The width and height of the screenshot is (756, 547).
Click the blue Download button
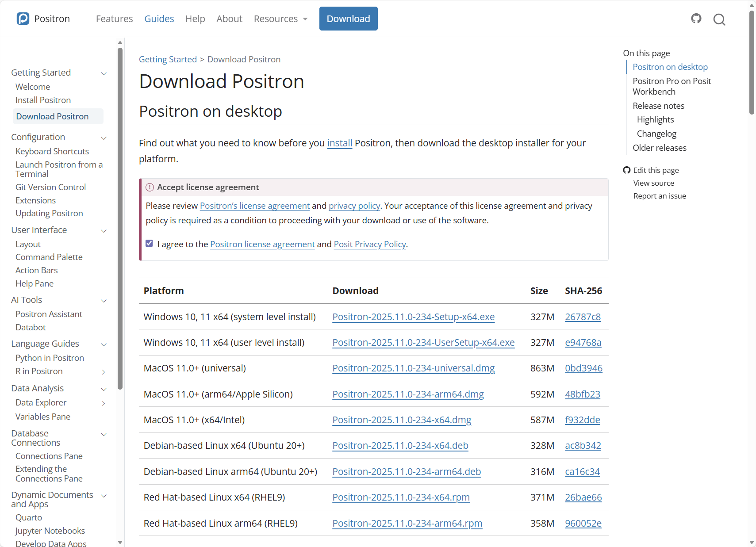click(x=349, y=19)
